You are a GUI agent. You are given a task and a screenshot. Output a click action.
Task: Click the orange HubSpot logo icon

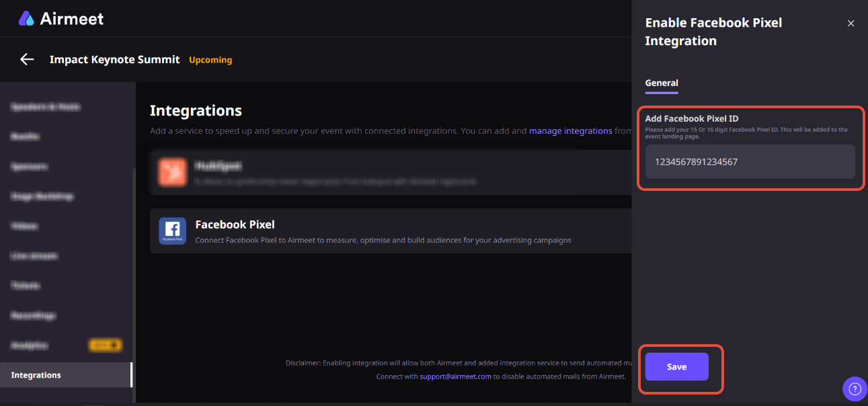[172, 171]
